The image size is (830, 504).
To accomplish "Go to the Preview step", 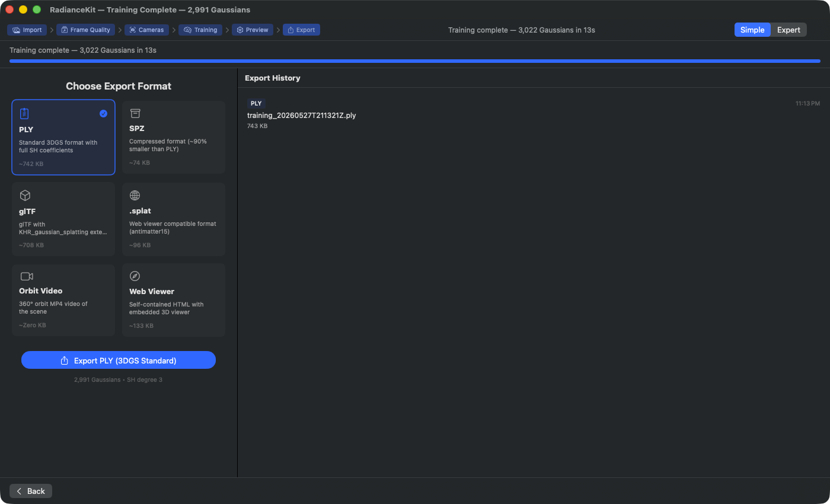I will click(253, 30).
